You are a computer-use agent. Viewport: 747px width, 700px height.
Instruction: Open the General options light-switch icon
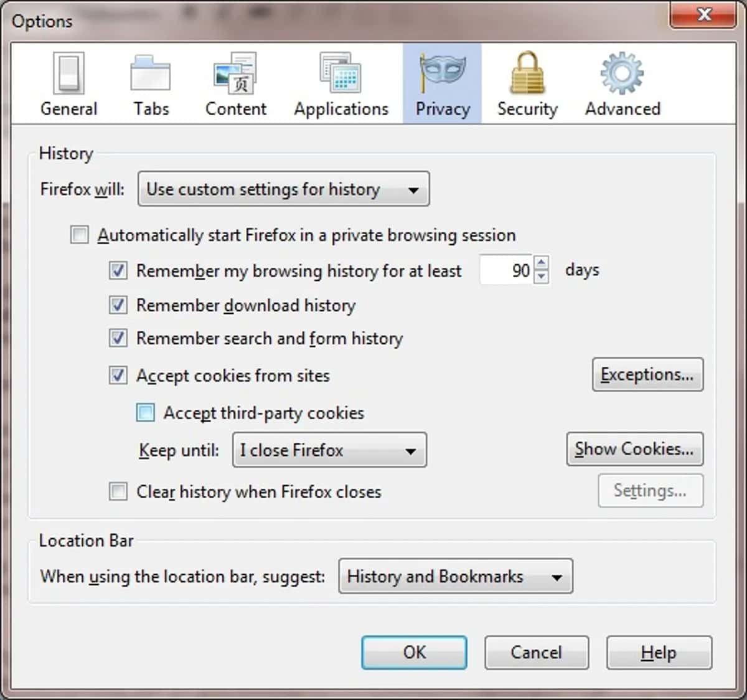point(68,73)
